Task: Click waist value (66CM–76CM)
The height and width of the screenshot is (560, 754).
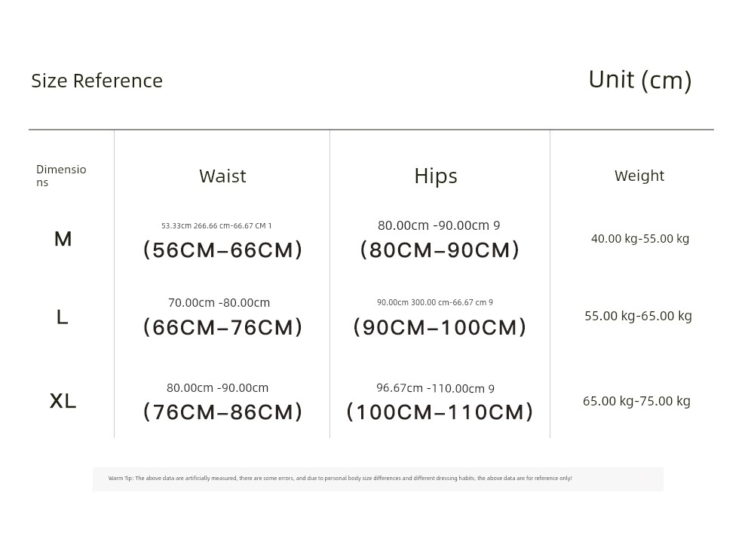Action: pos(222,327)
